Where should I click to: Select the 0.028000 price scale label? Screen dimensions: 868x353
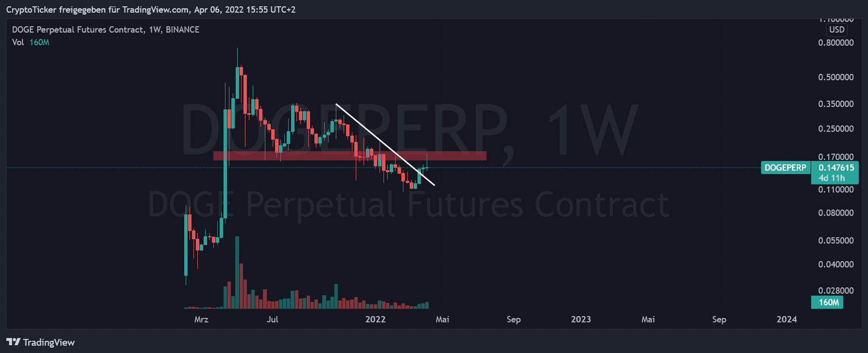pos(836,291)
